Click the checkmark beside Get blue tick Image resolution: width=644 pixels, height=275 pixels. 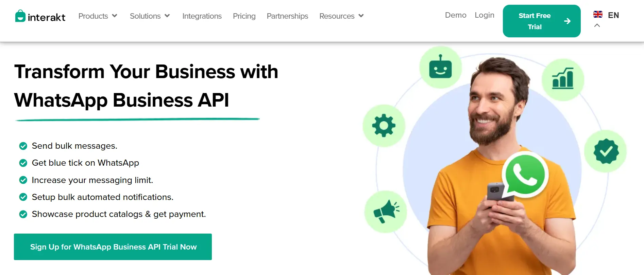23,163
